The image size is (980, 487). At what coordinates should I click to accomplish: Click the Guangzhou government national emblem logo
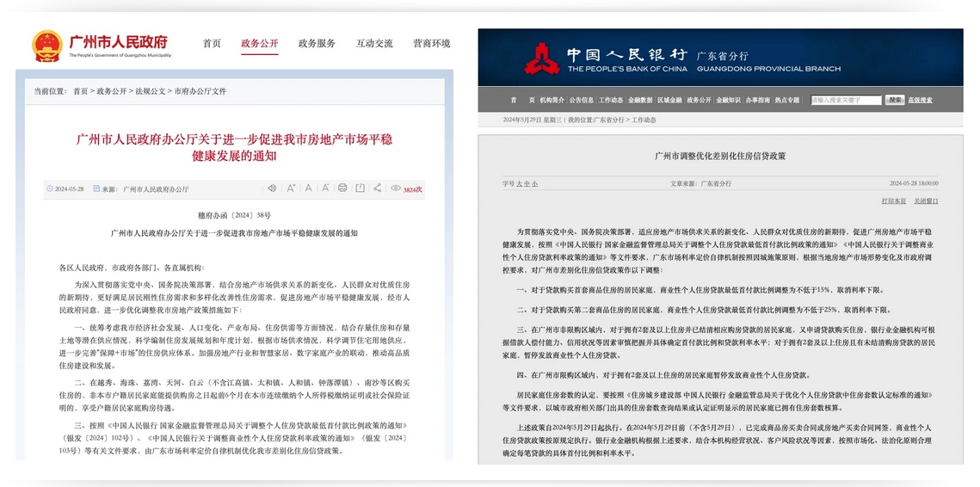point(47,46)
